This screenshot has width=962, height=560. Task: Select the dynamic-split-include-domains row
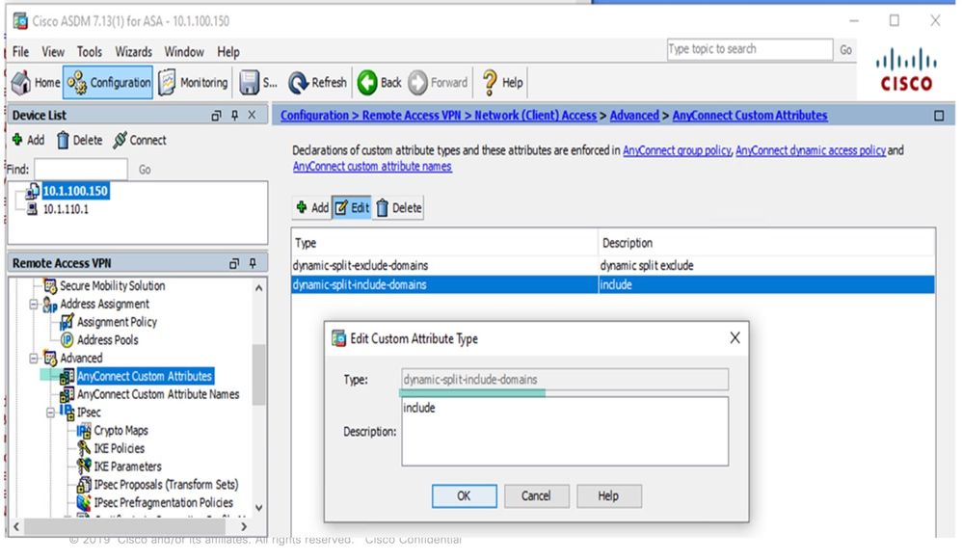[613, 284]
